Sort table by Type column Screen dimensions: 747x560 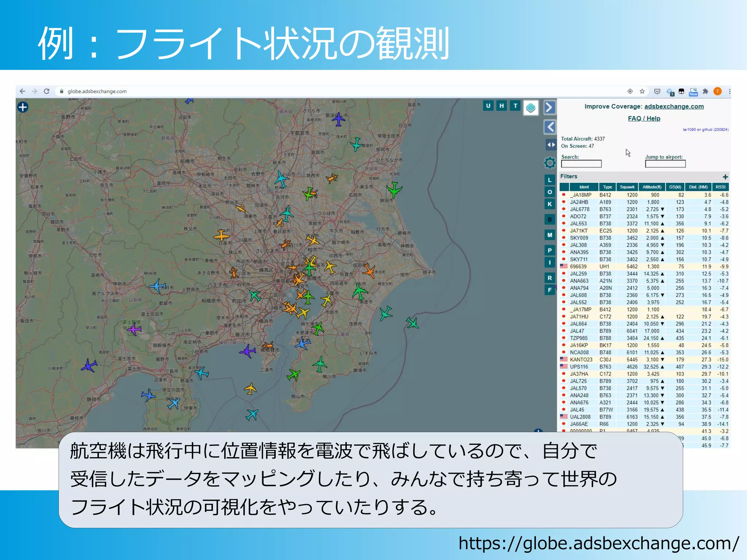coord(607,187)
